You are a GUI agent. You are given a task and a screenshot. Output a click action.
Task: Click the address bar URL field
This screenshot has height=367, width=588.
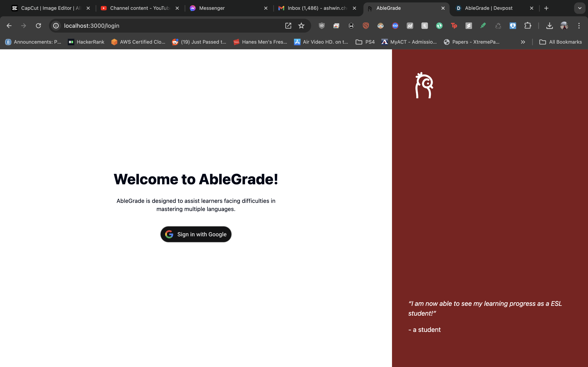(170, 26)
